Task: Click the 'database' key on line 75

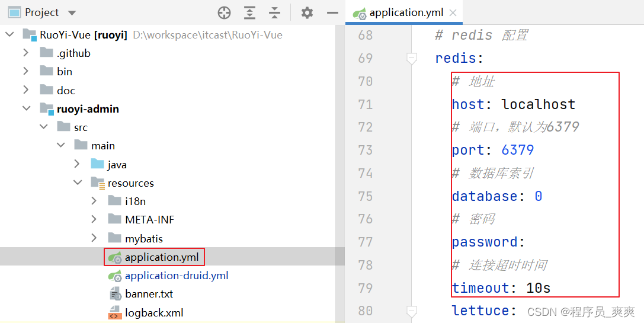Action: tap(485, 196)
